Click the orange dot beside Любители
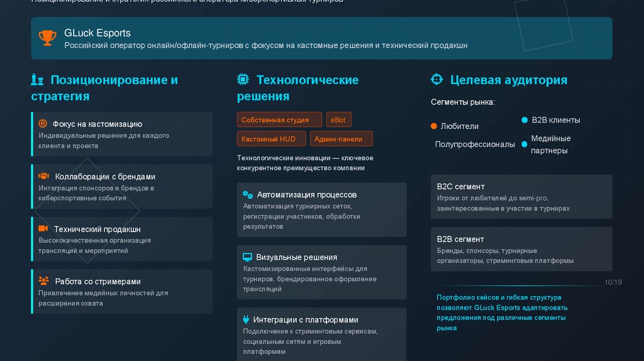The image size is (644, 361). tap(434, 126)
